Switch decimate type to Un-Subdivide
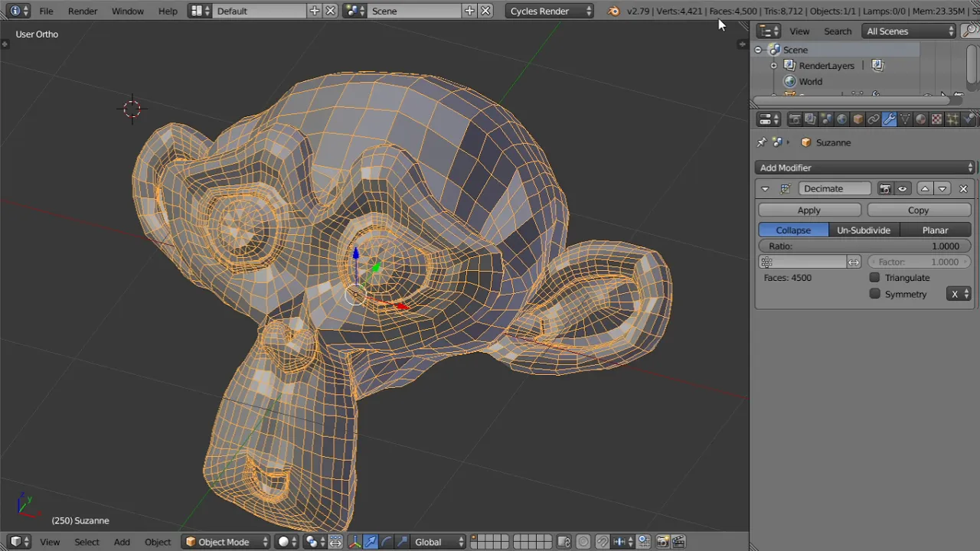 click(864, 230)
